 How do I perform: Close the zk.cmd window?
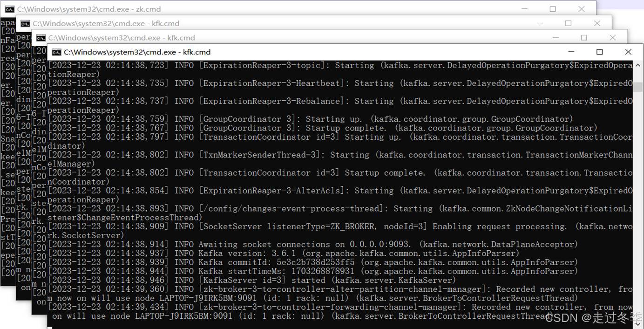(x=581, y=9)
